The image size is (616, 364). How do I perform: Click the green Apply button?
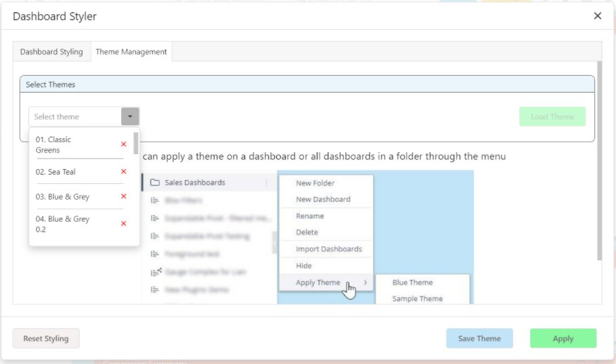[x=563, y=338]
